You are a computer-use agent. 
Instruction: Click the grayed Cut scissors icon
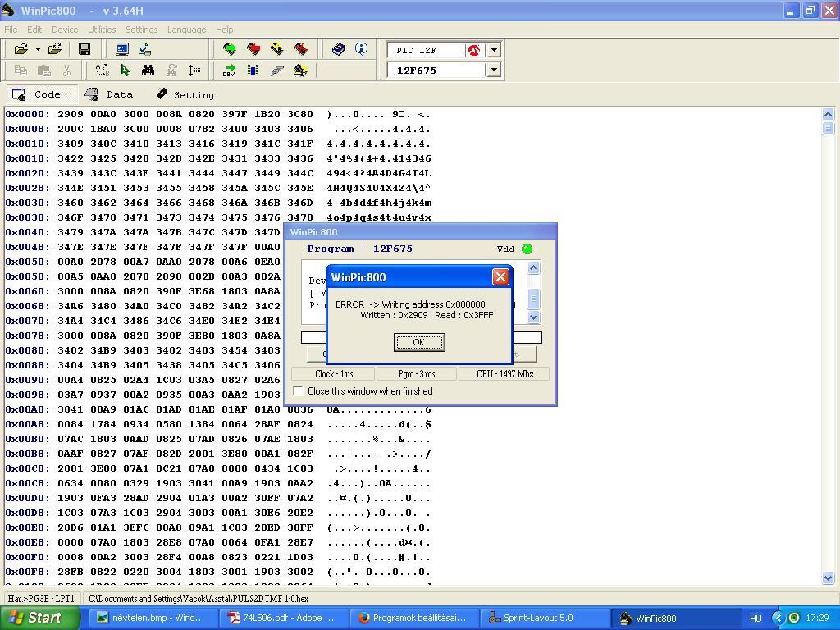(x=66, y=71)
